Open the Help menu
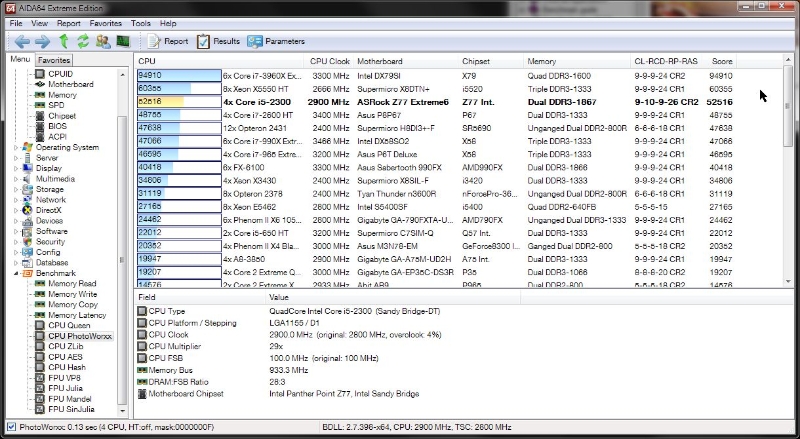 (168, 23)
